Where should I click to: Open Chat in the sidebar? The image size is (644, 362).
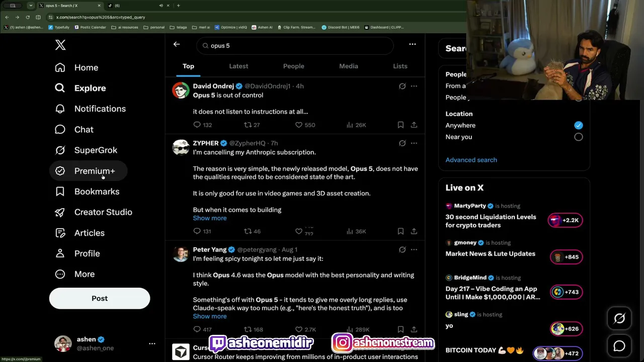click(x=74, y=129)
